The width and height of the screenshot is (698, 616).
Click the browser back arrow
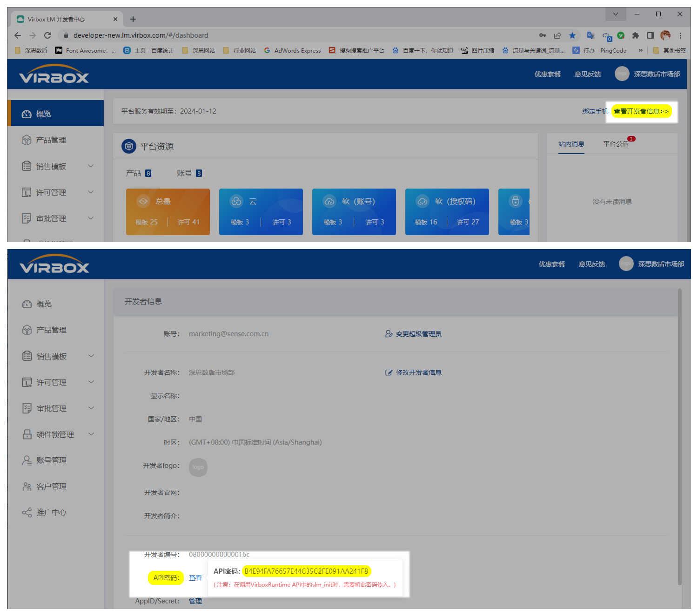(x=18, y=35)
